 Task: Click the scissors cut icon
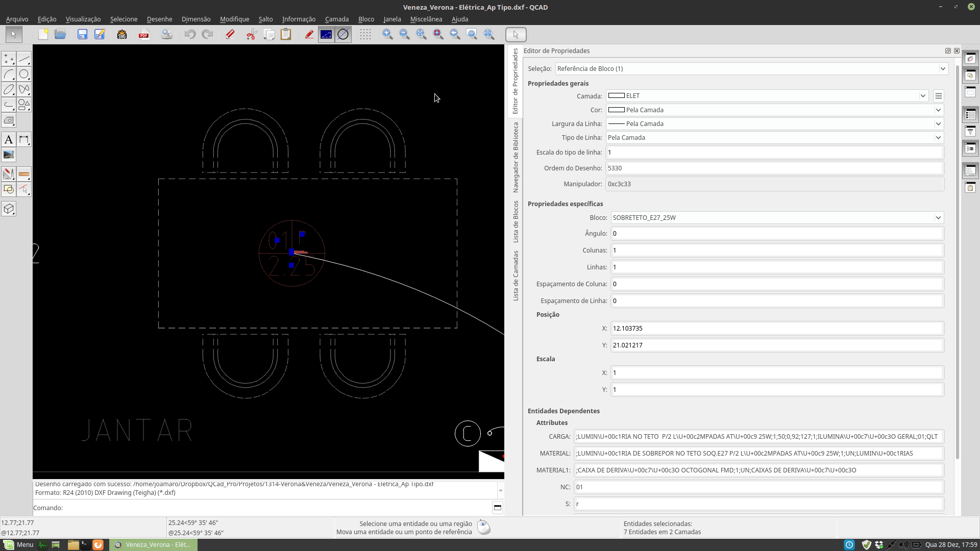tap(252, 35)
